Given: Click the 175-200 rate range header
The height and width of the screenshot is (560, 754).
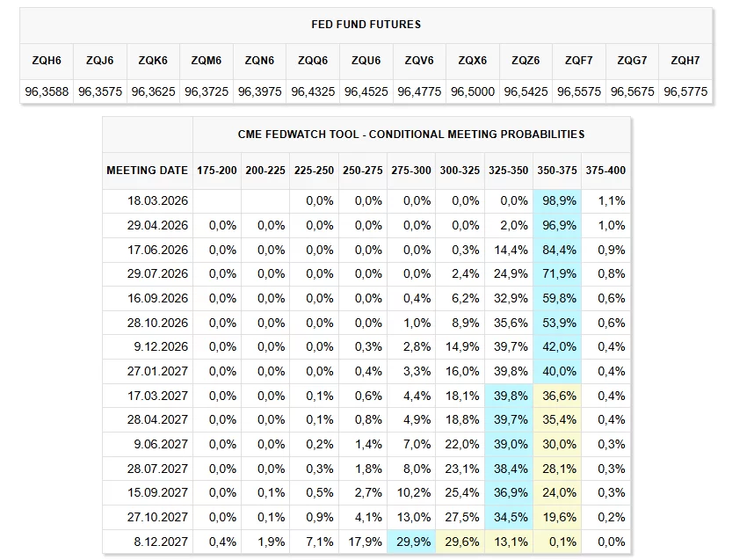Looking at the screenshot, I should coord(217,170).
